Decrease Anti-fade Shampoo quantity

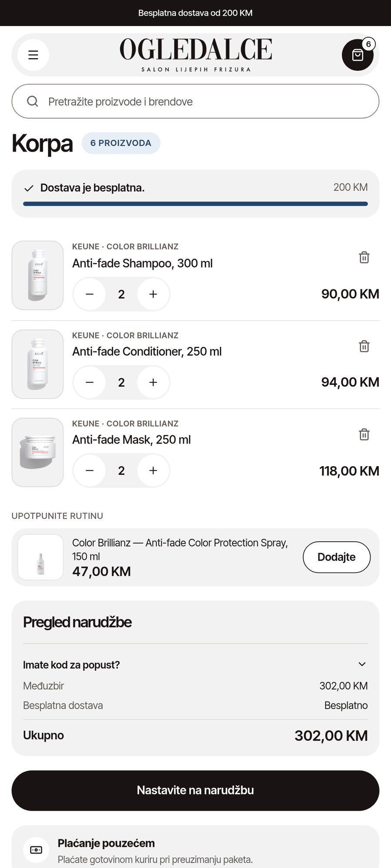pos(89,294)
